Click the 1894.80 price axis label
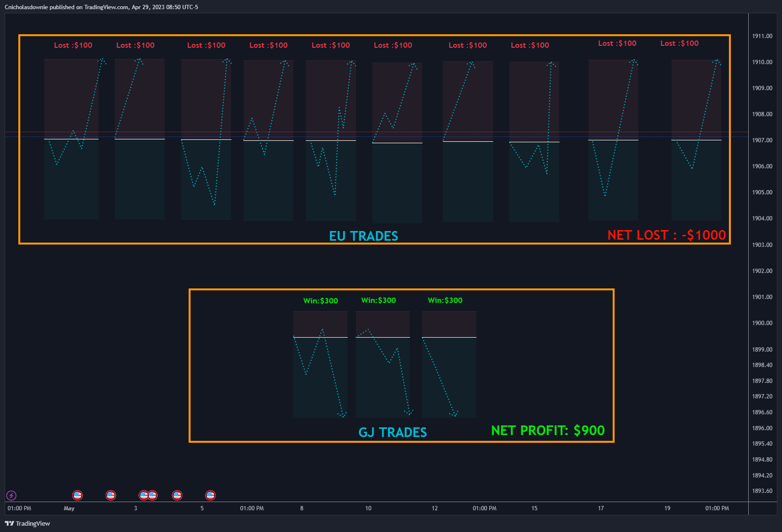The height and width of the screenshot is (532, 782). pyautogui.click(x=762, y=460)
